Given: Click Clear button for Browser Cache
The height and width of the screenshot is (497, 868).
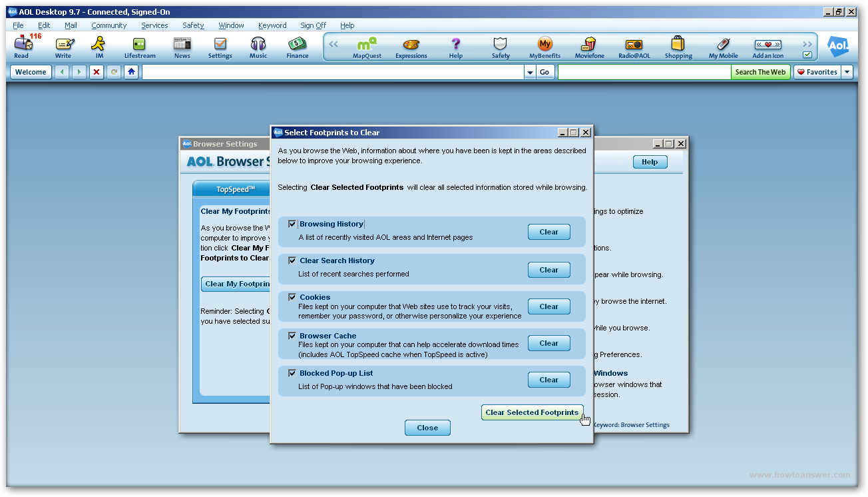Looking at the screenshot, I should pyautogui.click(x=549, y=343).
